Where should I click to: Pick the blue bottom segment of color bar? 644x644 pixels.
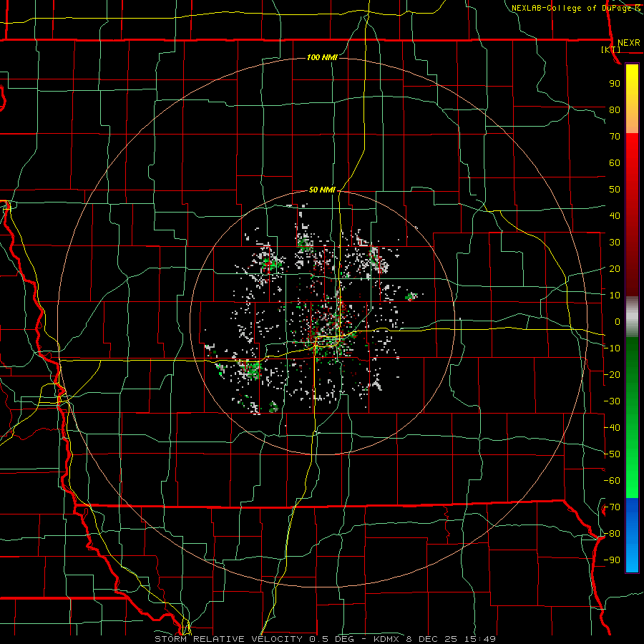click(x=632, y=535)
